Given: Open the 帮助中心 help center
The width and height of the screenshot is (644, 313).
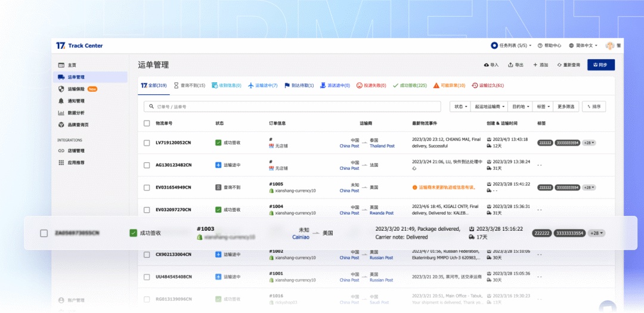Looking at the screenshot, I should (x=550, y=45).
